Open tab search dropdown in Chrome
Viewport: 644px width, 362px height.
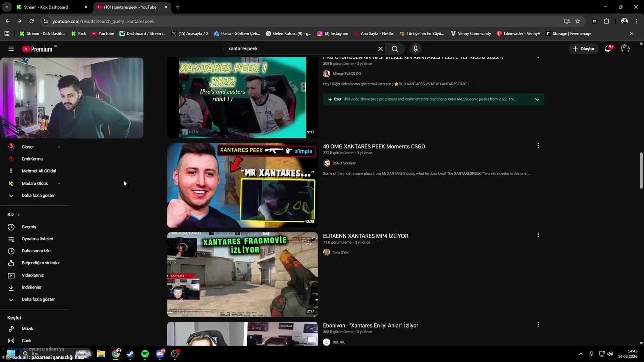click(x=7, y=7)
